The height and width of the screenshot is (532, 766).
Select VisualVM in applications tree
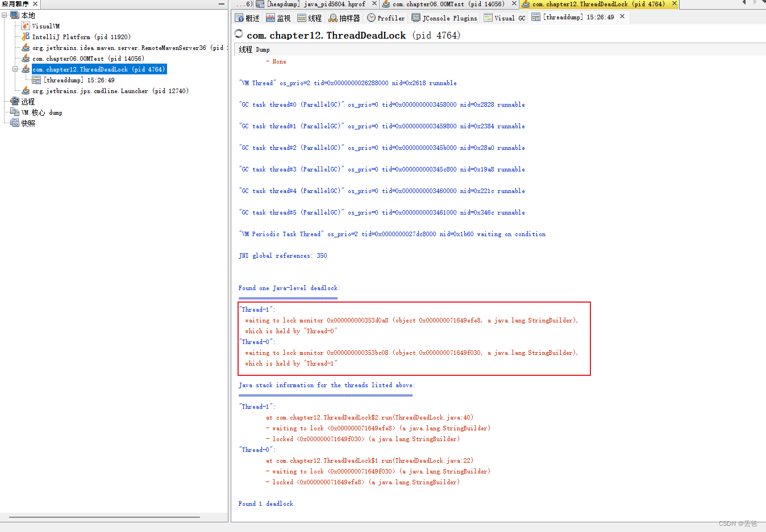pos(45,26)
